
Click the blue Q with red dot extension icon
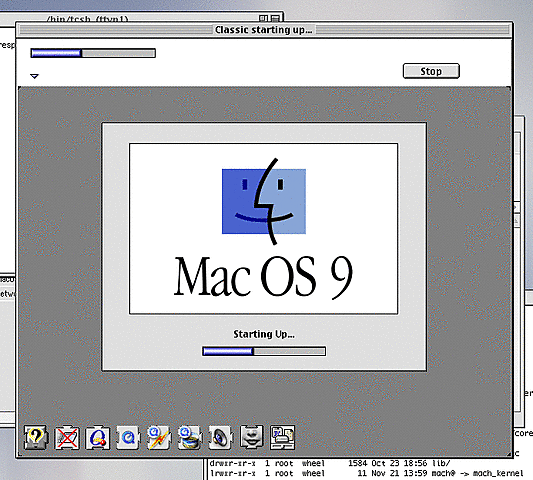pyautogui.click(x=98, y=438)
